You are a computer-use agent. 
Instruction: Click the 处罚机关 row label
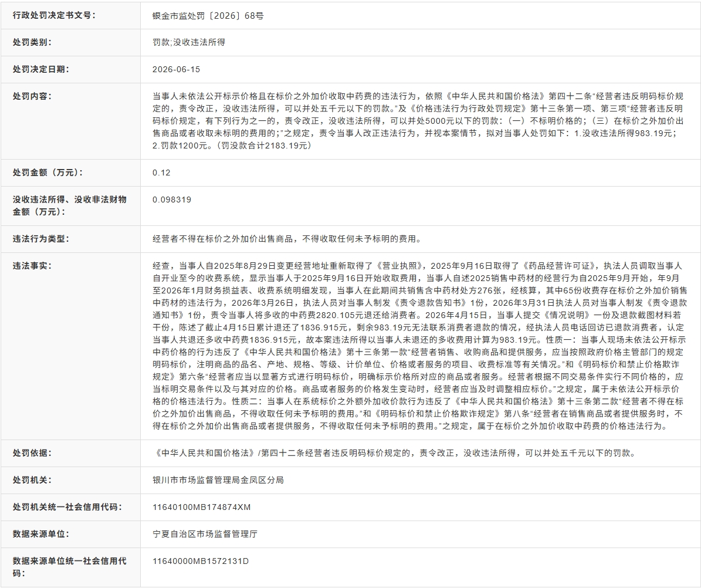pos(32,480)
